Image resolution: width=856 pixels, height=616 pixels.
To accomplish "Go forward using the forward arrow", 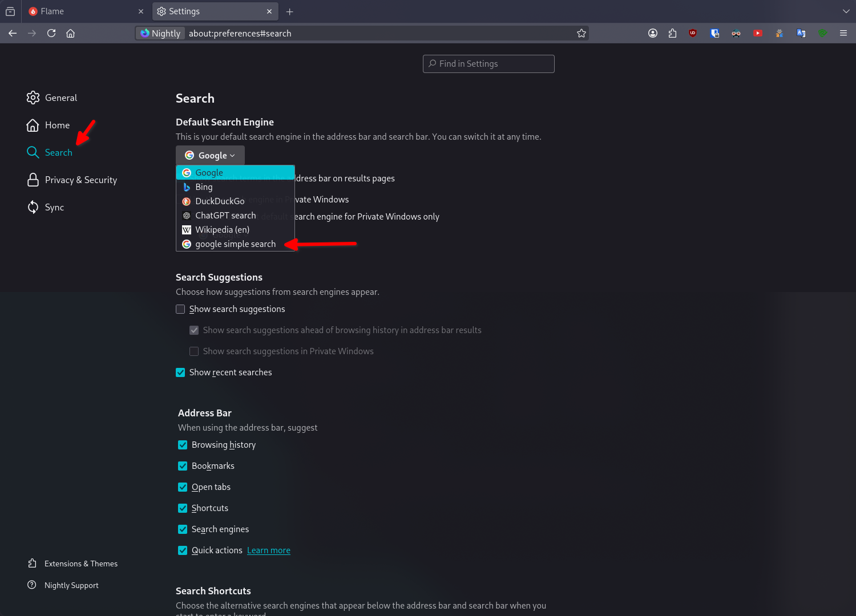I will tap(32, 33).
